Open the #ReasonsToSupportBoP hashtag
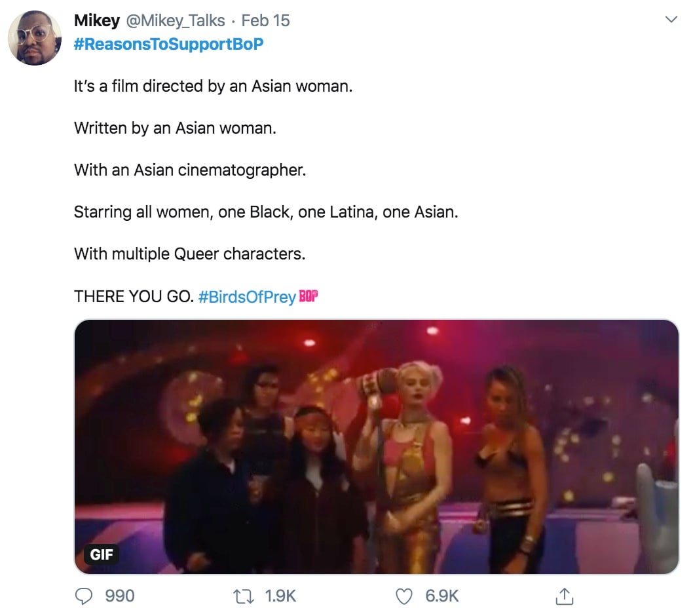Viewport: 693px width, 616px height. (x=169, y=44)
